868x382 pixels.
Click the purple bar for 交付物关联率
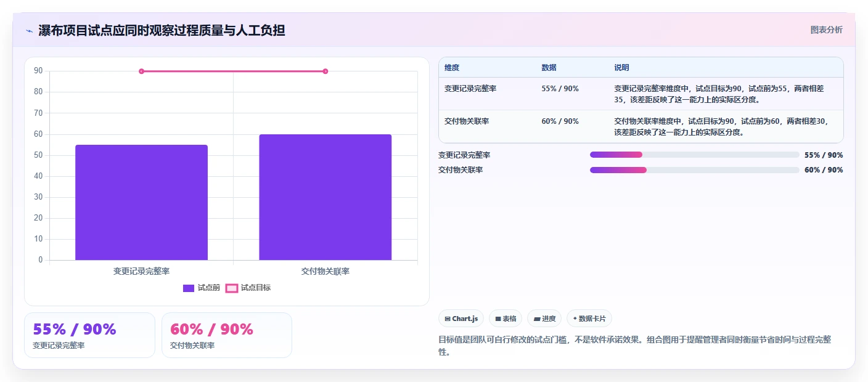click(325, 197)
